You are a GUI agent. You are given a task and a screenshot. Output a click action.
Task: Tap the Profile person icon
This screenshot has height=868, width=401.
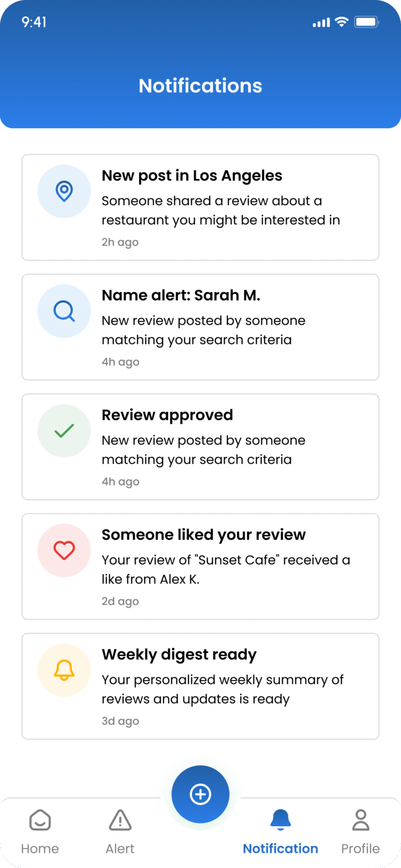coord(360,821)
